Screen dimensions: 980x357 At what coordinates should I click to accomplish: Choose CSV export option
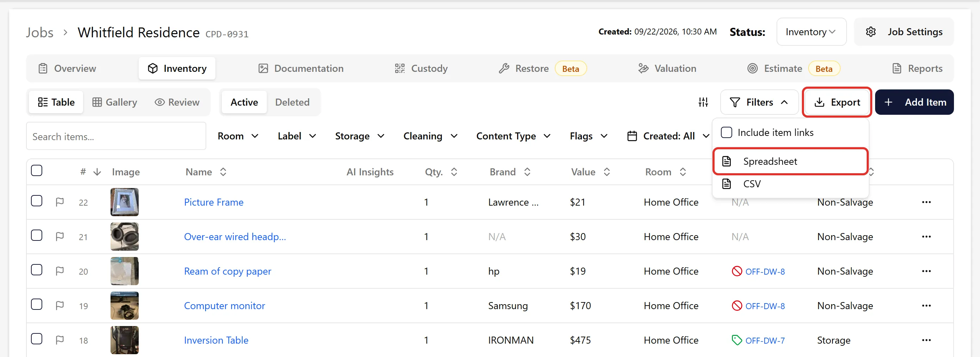point(790,184)
